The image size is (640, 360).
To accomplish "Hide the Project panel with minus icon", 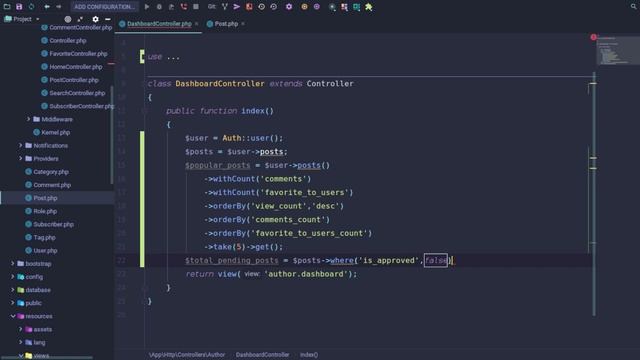I will [108, 19].
